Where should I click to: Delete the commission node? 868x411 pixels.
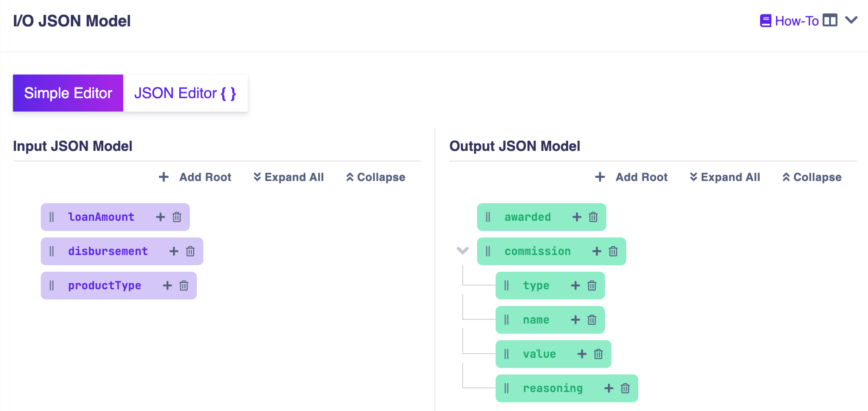(x=613, y=251)
